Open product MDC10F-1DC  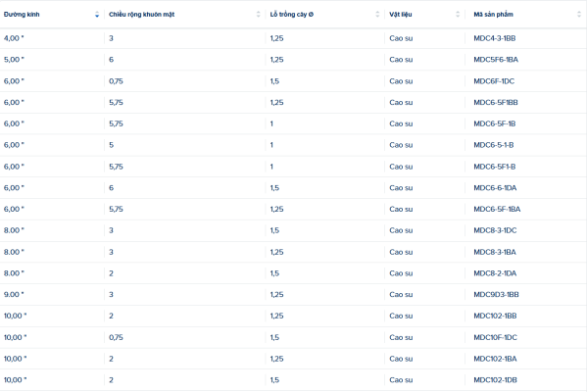click(495, 337)
